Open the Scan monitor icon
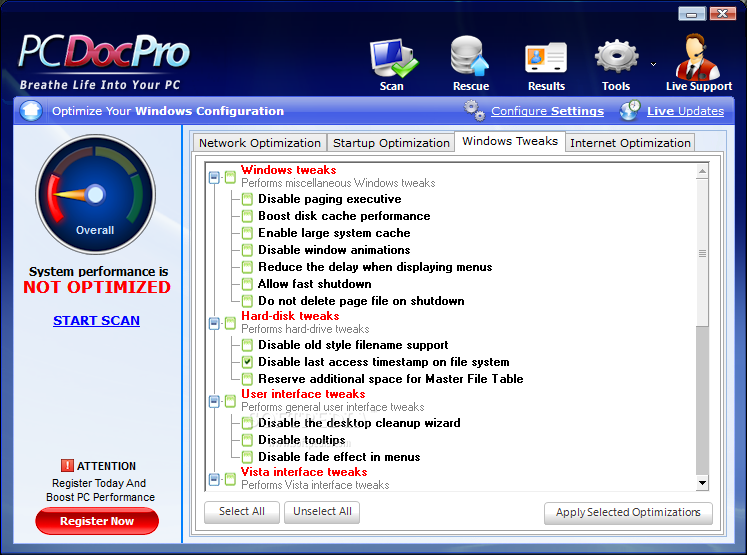The height and width of the screenshot is (555, 747). tap(394, 59)
